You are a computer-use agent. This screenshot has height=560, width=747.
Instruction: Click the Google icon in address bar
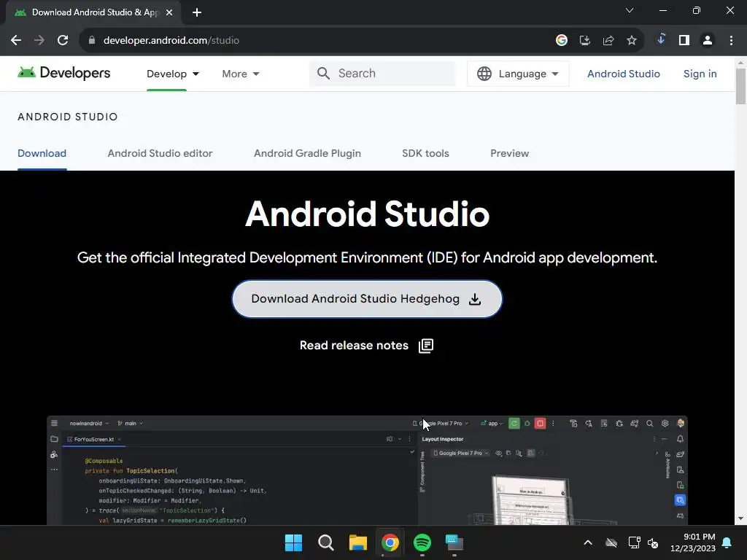562,41
